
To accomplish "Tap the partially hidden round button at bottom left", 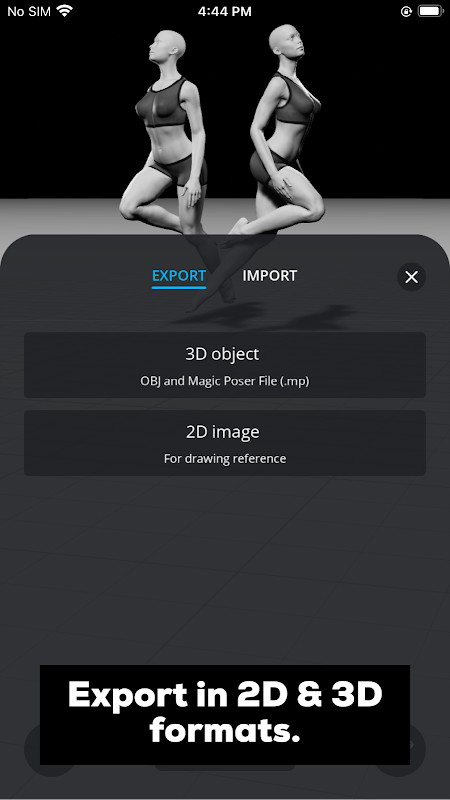I will (32, 747).
